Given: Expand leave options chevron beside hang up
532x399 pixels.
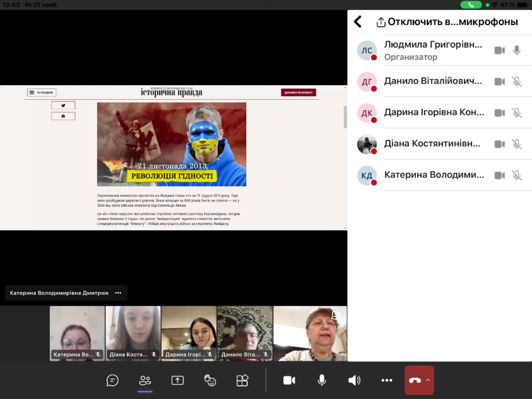Looking at the screenshot, I should 428,380.
